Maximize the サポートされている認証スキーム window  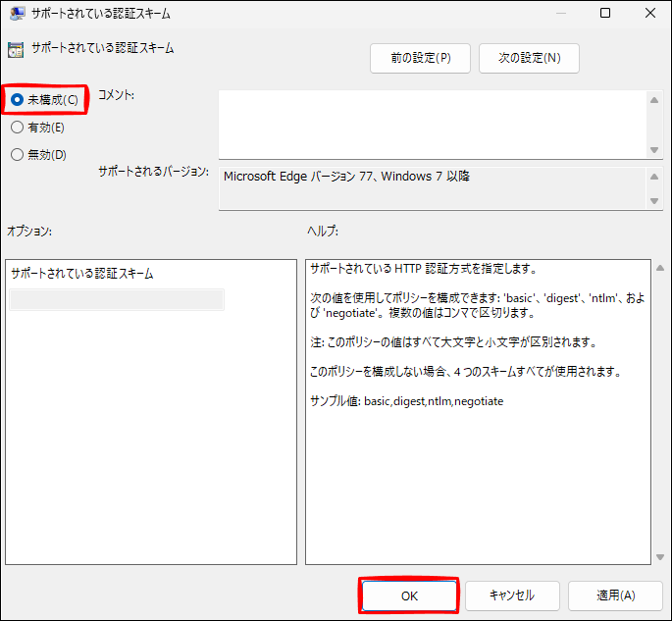(x=605, y=14)
